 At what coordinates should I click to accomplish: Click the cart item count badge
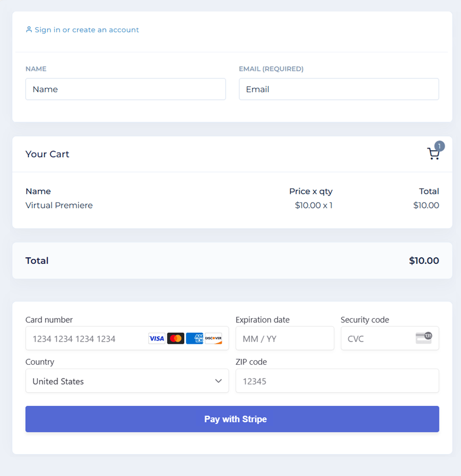click(440, 146)
